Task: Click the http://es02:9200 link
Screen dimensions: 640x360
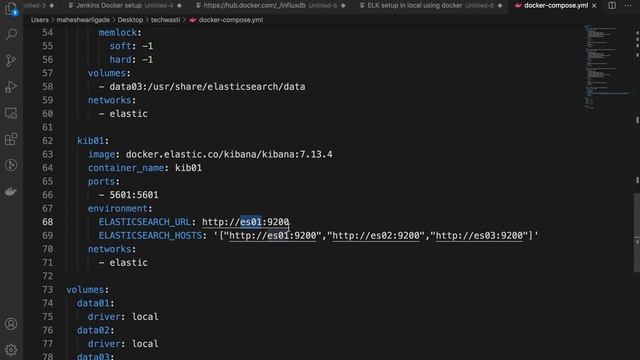Action: 376,236
